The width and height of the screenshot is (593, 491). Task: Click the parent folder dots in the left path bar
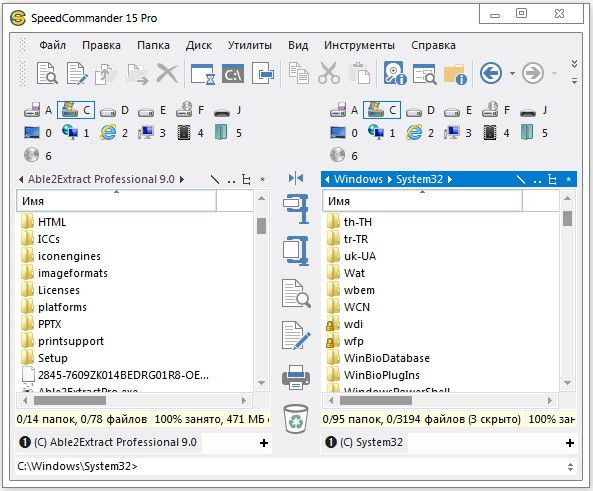231,182
